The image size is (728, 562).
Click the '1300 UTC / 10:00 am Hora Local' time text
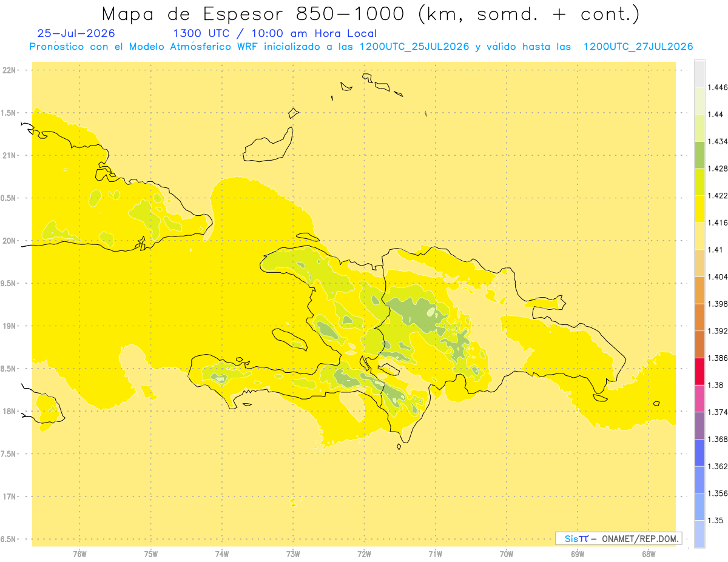pos(275,34)
